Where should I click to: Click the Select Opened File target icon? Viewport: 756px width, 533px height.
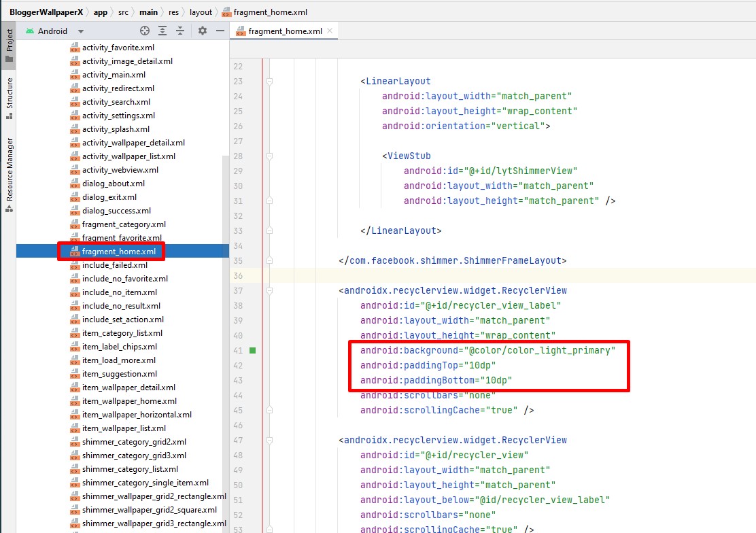145,31
